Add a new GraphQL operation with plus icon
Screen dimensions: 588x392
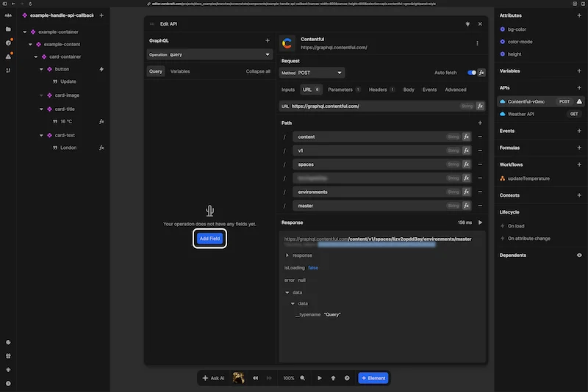coord(268,40)
